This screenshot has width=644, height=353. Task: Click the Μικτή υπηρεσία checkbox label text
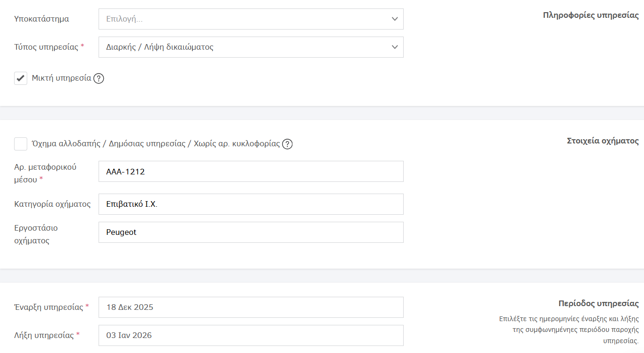tap(61, 78)
